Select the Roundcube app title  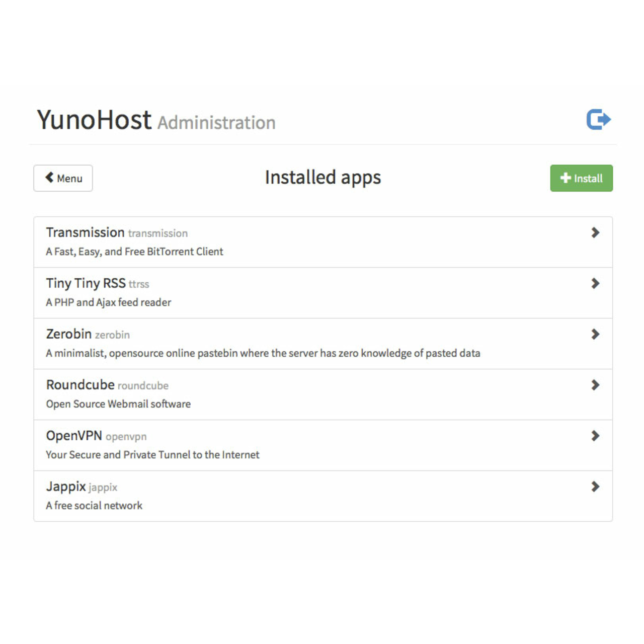tap(80, 385)
